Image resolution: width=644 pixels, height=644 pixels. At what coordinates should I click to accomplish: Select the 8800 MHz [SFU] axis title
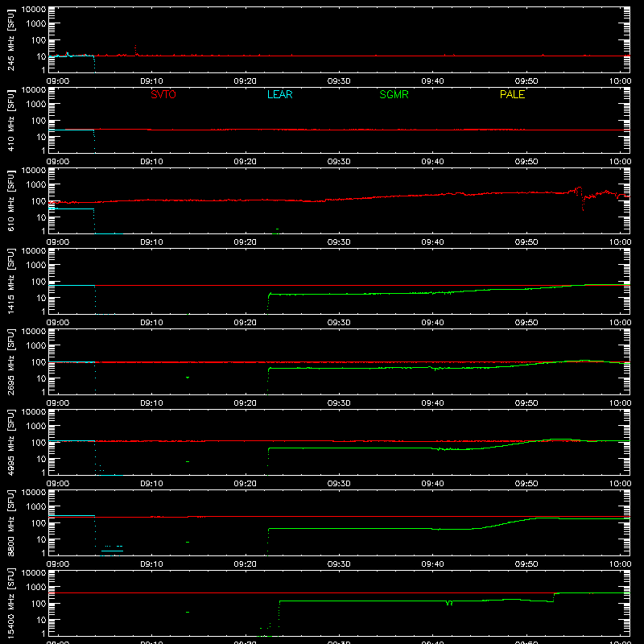click(x=10, y=522)
